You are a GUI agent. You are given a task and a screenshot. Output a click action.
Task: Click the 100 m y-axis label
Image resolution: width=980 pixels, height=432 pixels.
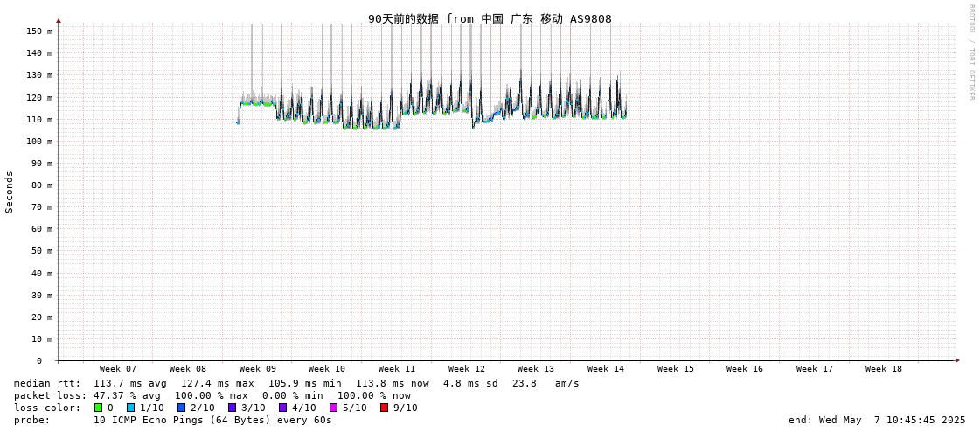click(40, 142)
